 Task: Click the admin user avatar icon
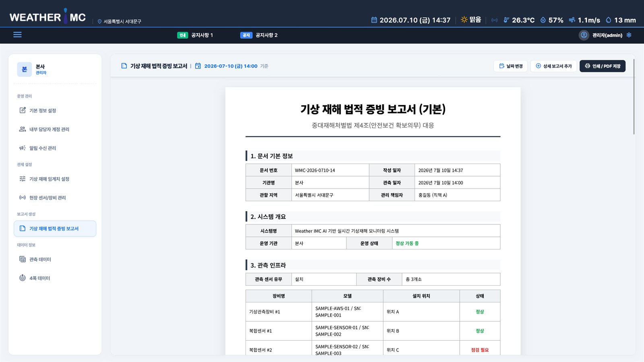click(584, 35)
